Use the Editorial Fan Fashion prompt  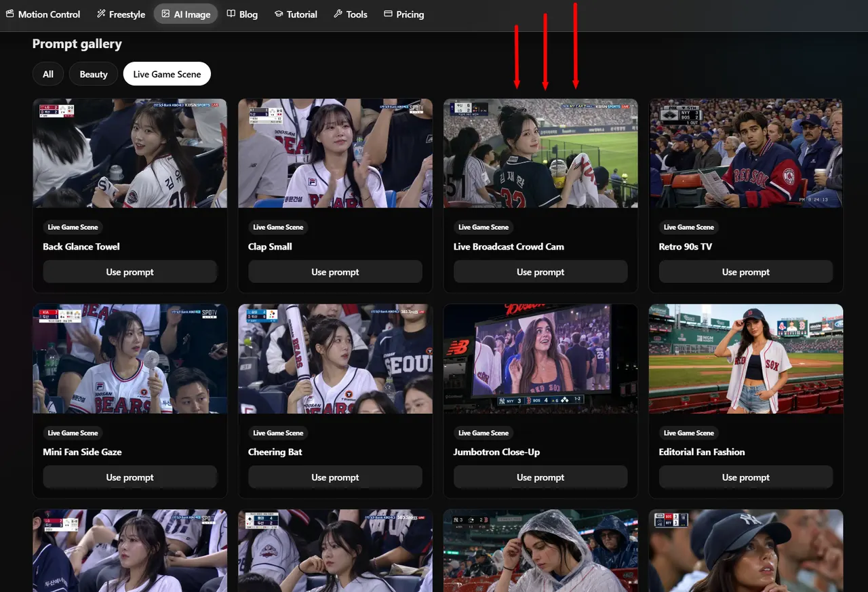(746, 477)
